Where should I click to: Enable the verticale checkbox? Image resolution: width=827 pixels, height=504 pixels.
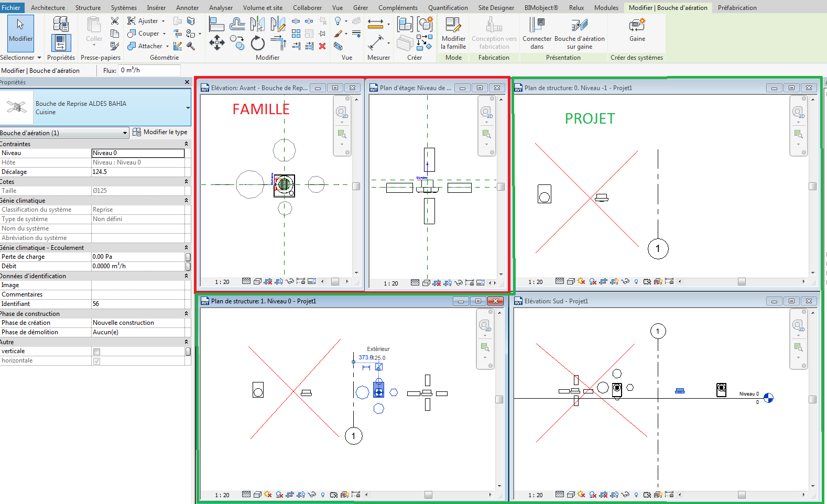coord(96,352)
